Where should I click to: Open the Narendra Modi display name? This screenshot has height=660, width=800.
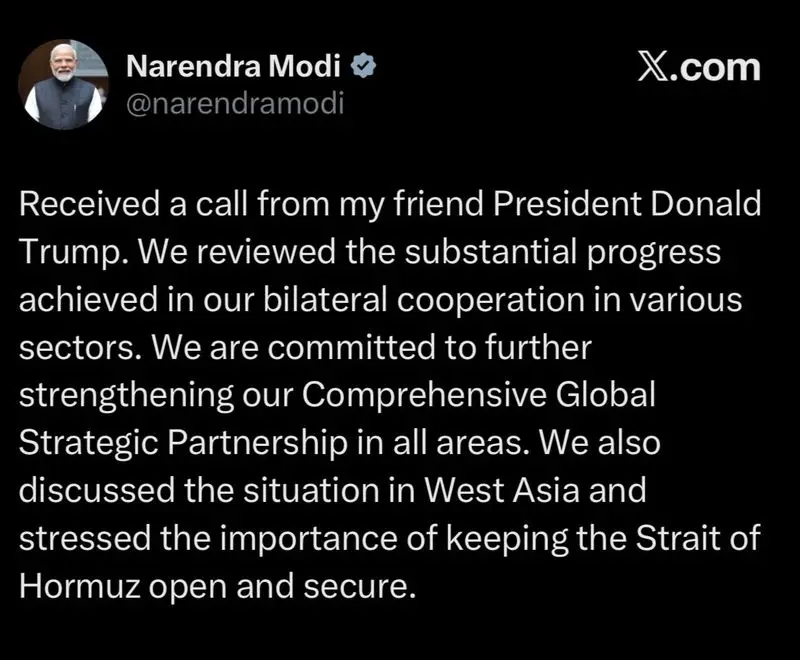pos(236,68)
